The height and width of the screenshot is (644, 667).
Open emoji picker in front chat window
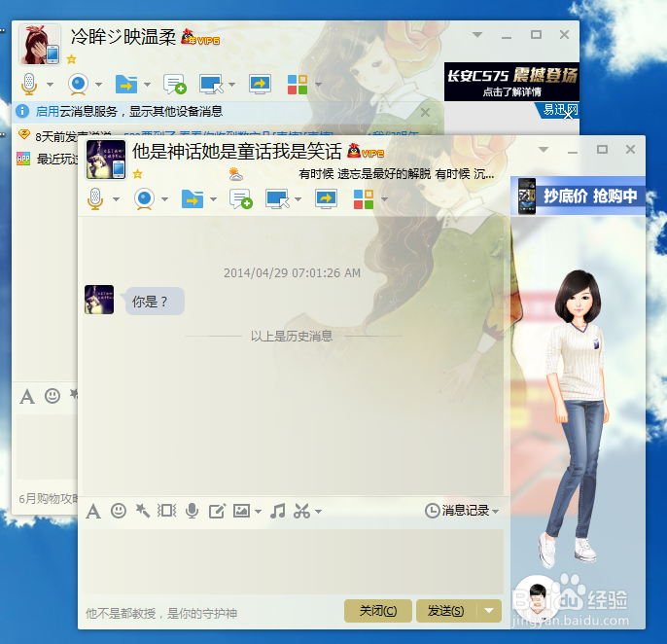[119, 511]
